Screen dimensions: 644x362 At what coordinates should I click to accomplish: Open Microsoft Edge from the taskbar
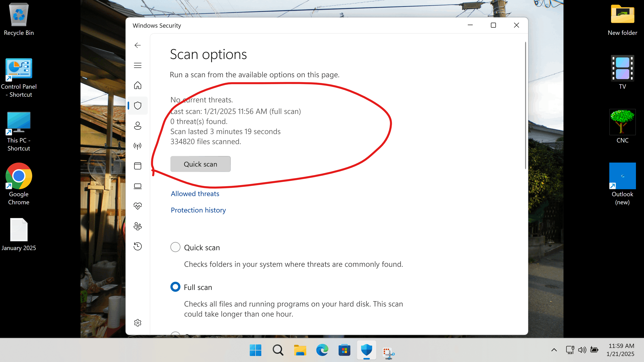click(322, 350)
